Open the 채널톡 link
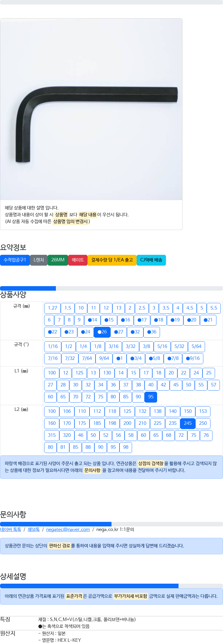Image resolution: width=223 pixels, height=644 pixels. (34, 529)
